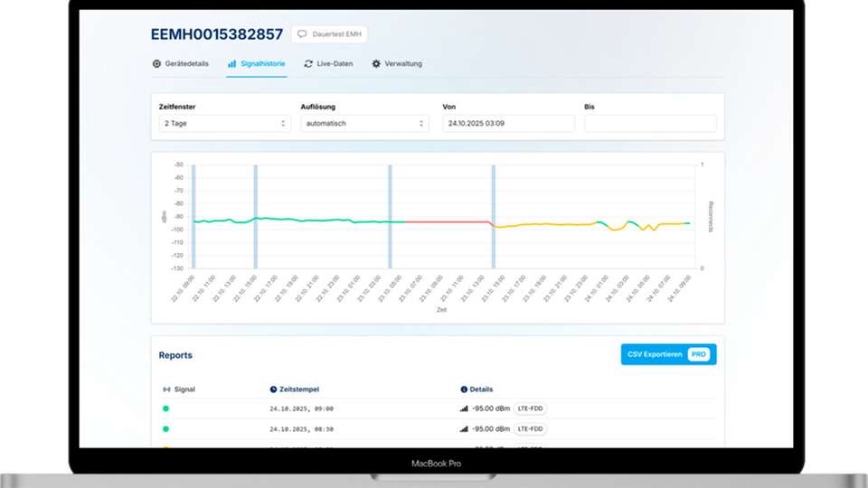Click the clock icon in Zeitstempel header

pyautogui.click(x=273, y=389)
